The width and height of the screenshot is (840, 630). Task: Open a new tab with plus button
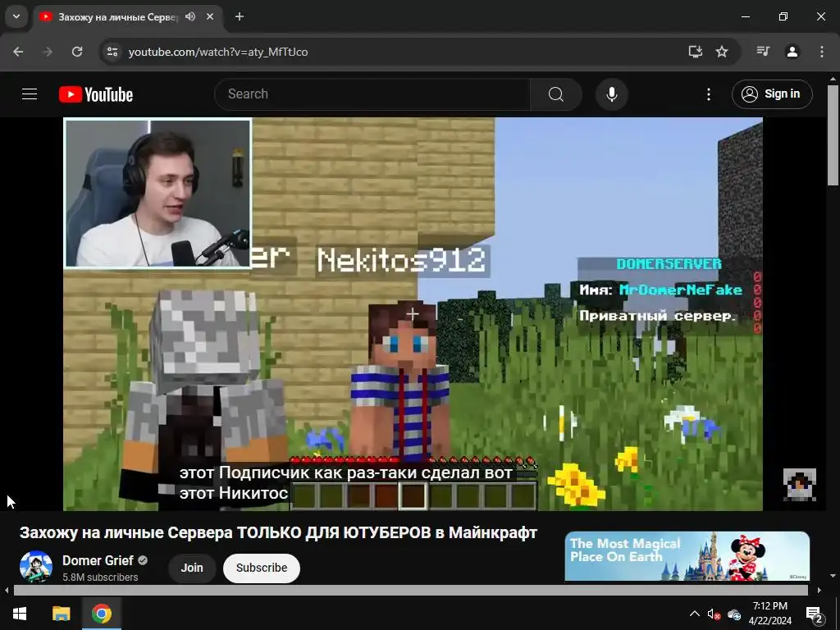tap(240, 16)
